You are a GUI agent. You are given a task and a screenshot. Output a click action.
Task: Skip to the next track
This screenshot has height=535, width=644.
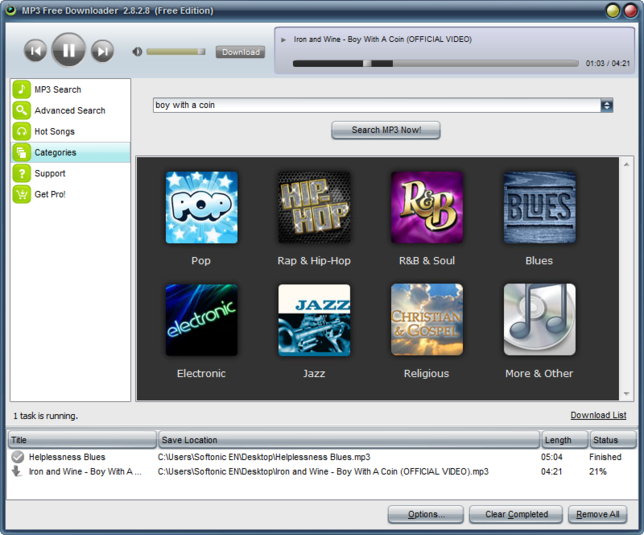102,51
